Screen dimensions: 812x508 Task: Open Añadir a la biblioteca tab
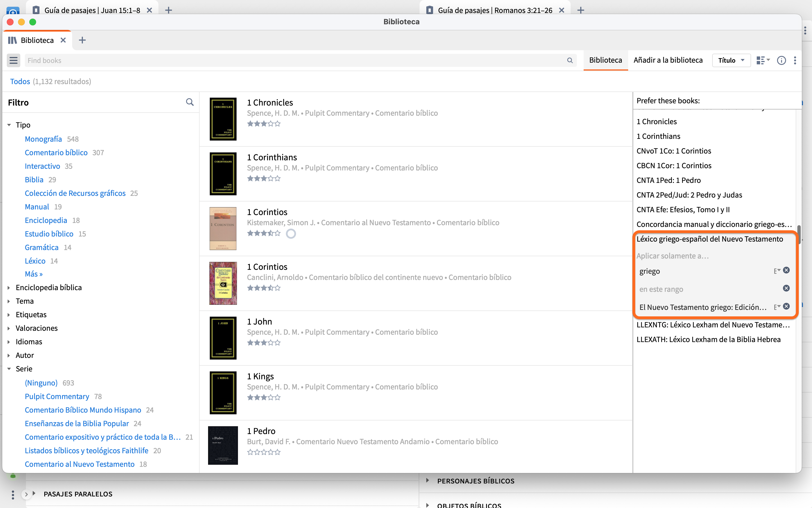tap(668, 60)
